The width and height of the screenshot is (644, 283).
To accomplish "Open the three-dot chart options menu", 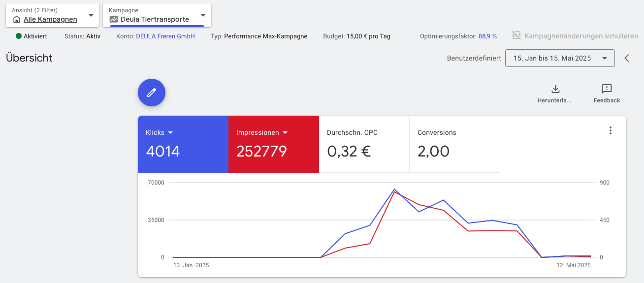I will (x=611, y=130).
